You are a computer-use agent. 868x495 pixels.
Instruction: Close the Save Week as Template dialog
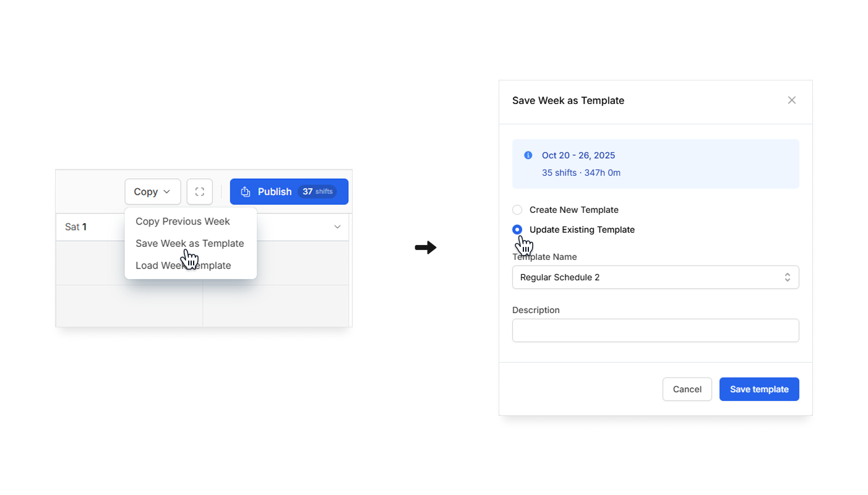(x=791, y=100)
